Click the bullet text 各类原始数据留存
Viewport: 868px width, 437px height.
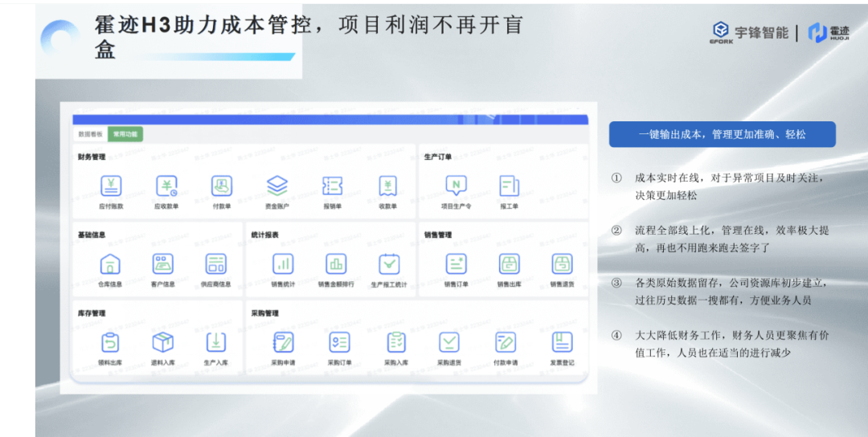pyautogui.click(x=678, y=284)
